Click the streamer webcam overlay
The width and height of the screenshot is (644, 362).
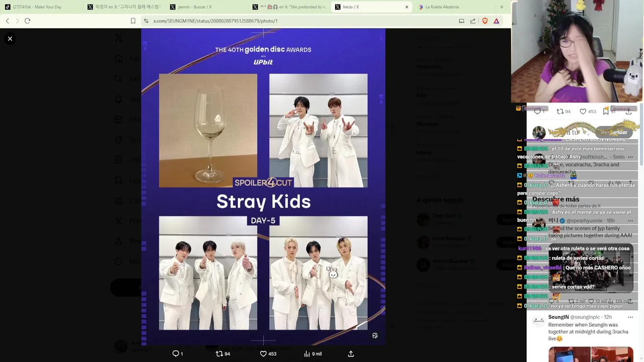pos(578,51)
